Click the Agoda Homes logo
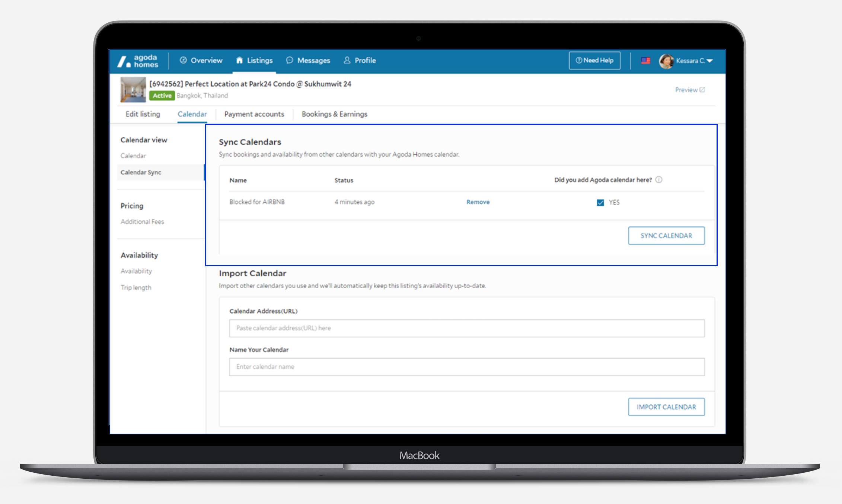Image resolution: width=842 pixels, height=504 pixels. coord(138,61)
